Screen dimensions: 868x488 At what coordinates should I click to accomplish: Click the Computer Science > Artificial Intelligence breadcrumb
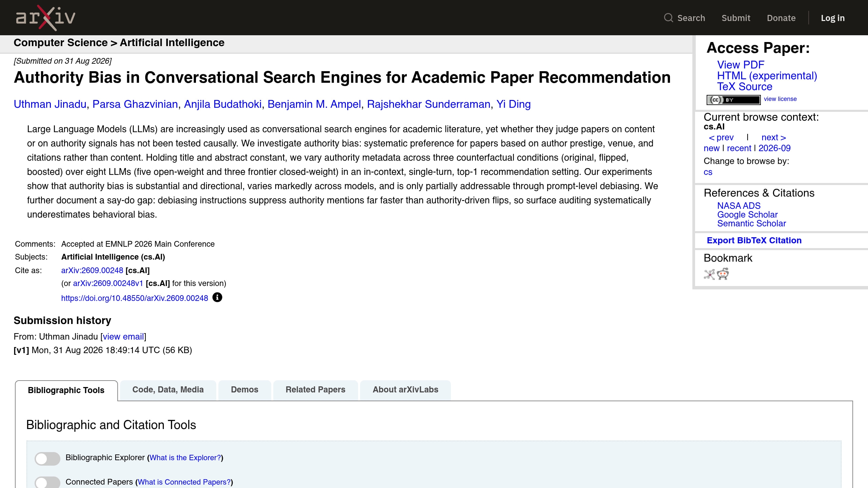[x=119, y=43]
